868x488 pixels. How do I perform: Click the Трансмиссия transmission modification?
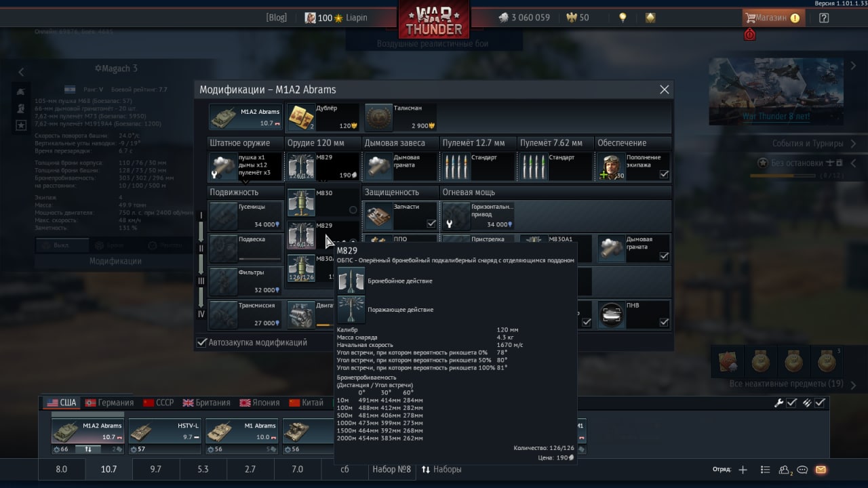click(245, 314)
